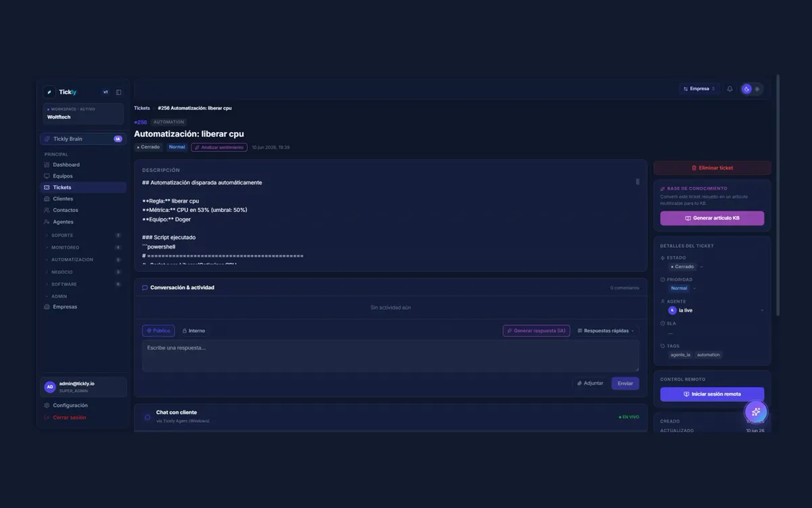Screen dimensions: 812x508
Task: Click the AUTOMATION badge next to #256
Action: 168,122
